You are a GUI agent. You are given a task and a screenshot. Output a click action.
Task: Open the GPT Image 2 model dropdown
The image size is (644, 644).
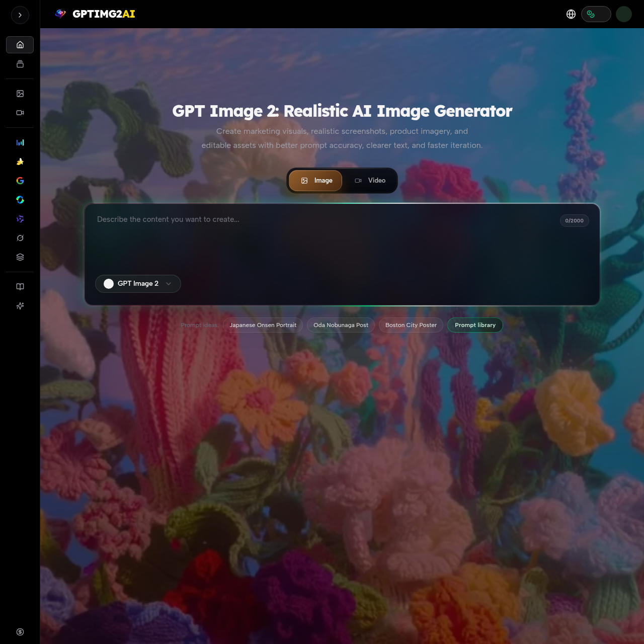[138, 283]
